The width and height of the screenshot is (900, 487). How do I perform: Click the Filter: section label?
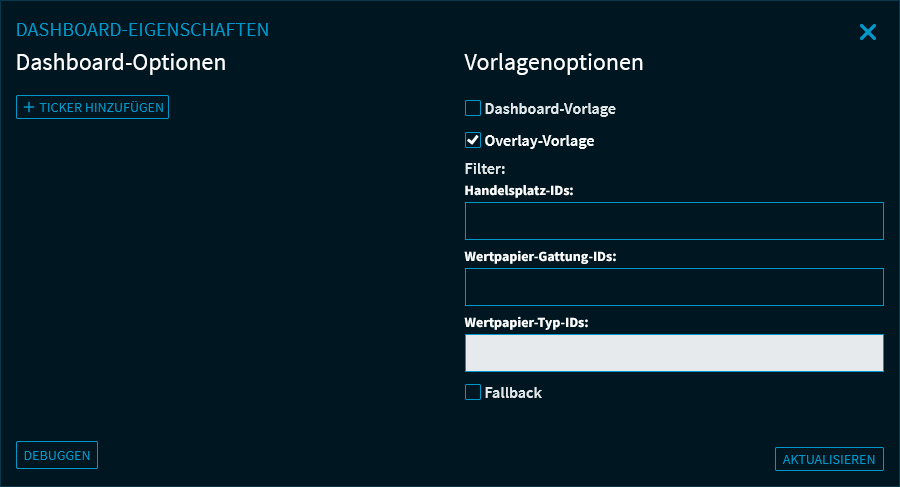click(486, 169)
